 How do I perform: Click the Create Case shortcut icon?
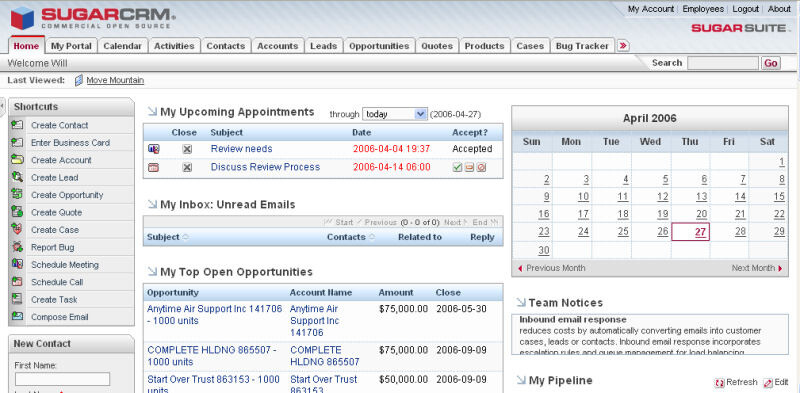coord(17,230)
